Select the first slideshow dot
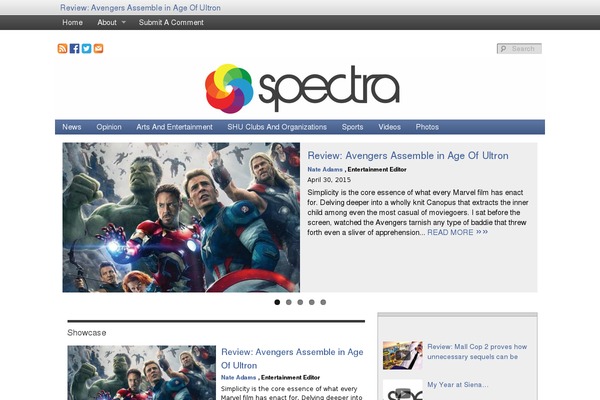The image size is (600, 400). [x=277, y=302]
